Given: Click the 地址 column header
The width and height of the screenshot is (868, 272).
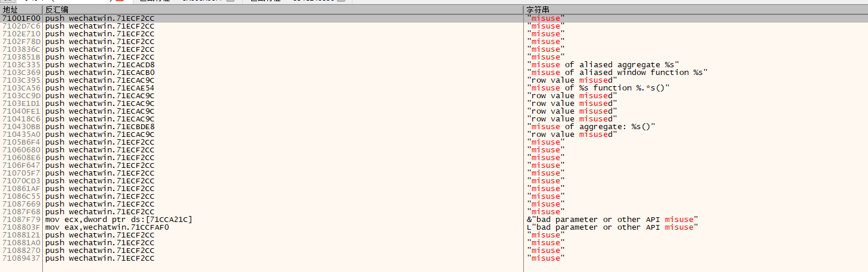Looking at the screenshot, I should click(11, 10).
